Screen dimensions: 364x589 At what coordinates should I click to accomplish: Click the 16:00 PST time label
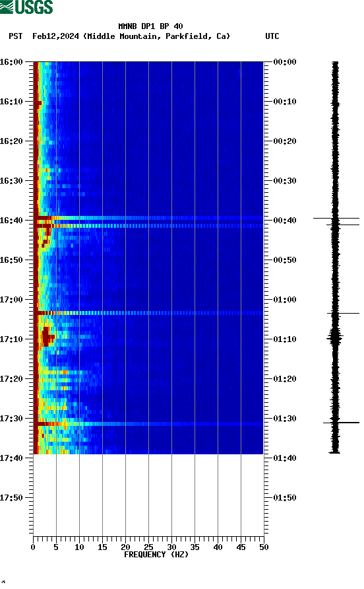[11, 61]
